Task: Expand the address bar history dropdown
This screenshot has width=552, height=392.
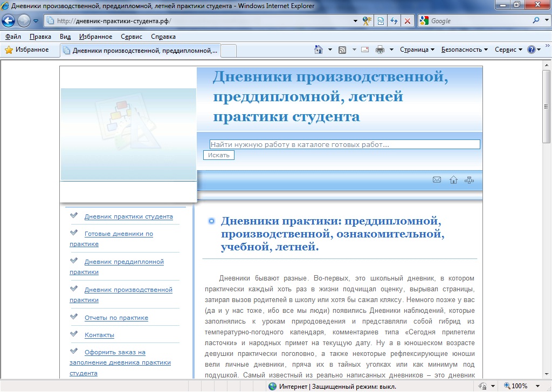Action: coord(355,21)
